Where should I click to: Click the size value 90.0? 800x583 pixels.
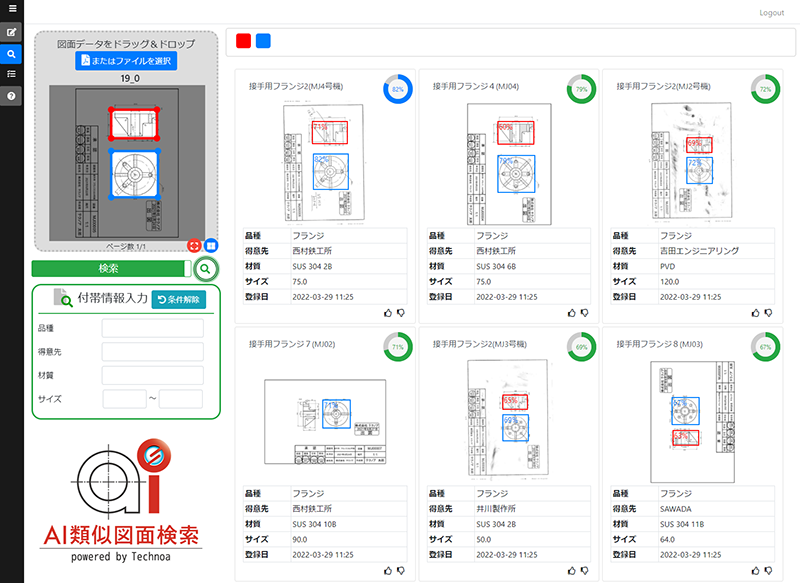pos(299,540)
